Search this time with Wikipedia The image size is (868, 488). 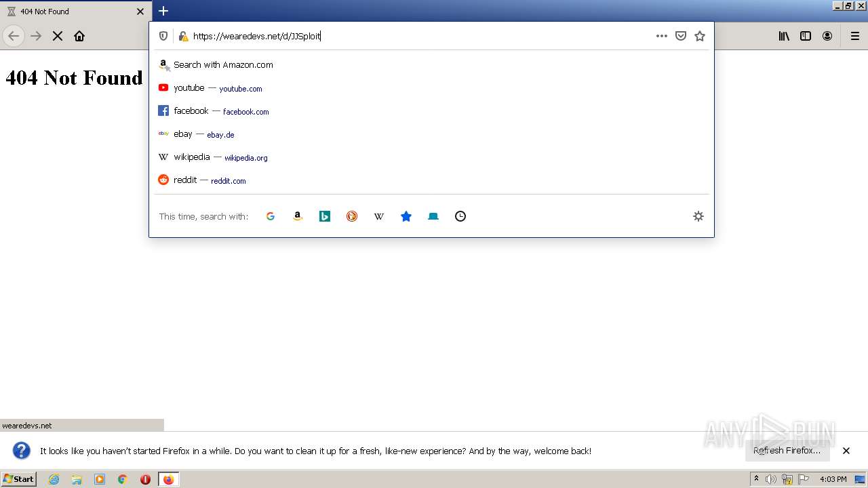coord(379,216)
